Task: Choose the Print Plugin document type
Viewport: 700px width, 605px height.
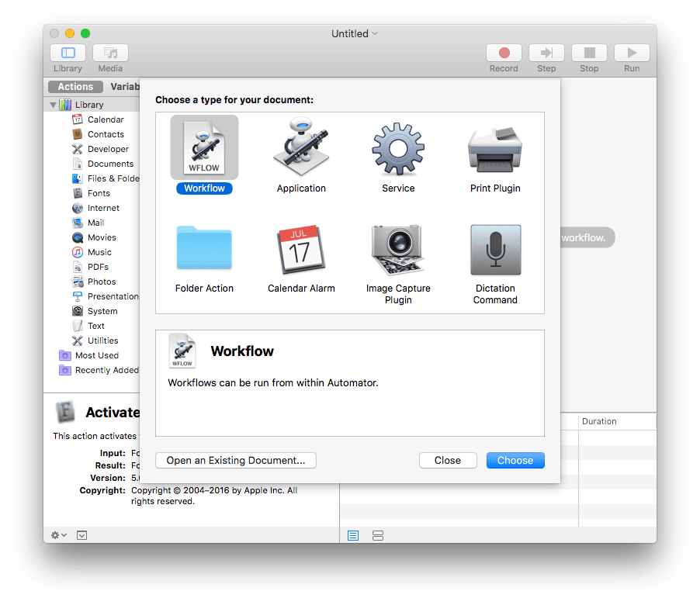Action: (495, 146)
